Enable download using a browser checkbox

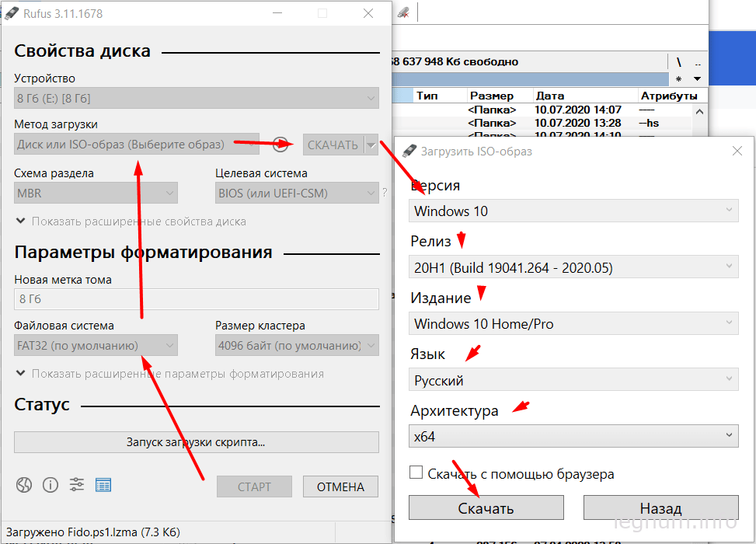coord(416,473)
